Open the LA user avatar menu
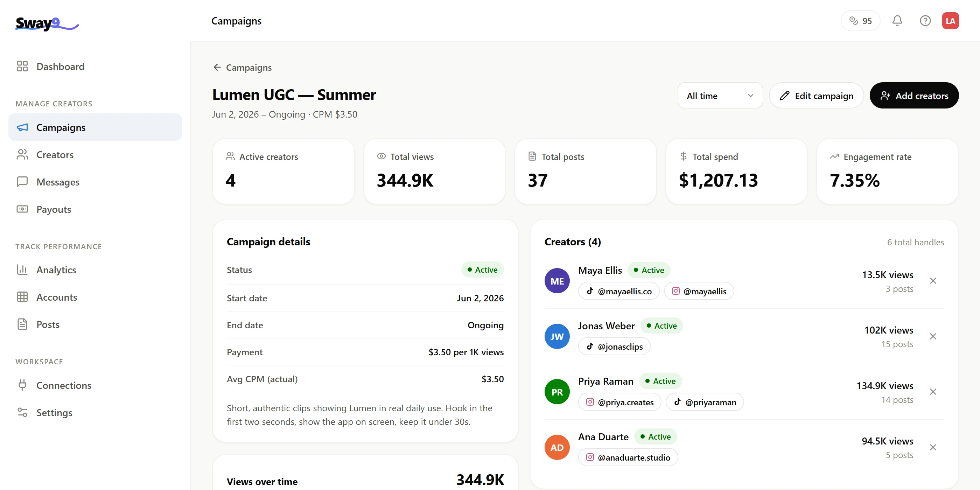 coord(950,21)
